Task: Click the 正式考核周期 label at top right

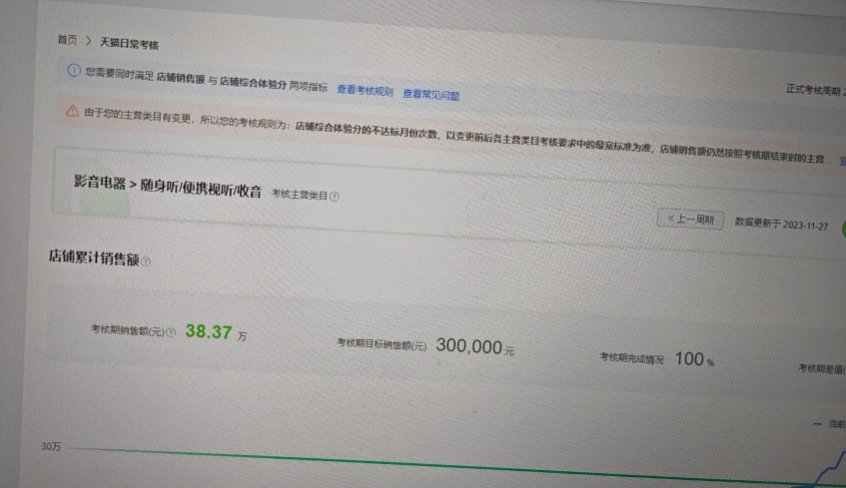Action: [x=814, y=90]
